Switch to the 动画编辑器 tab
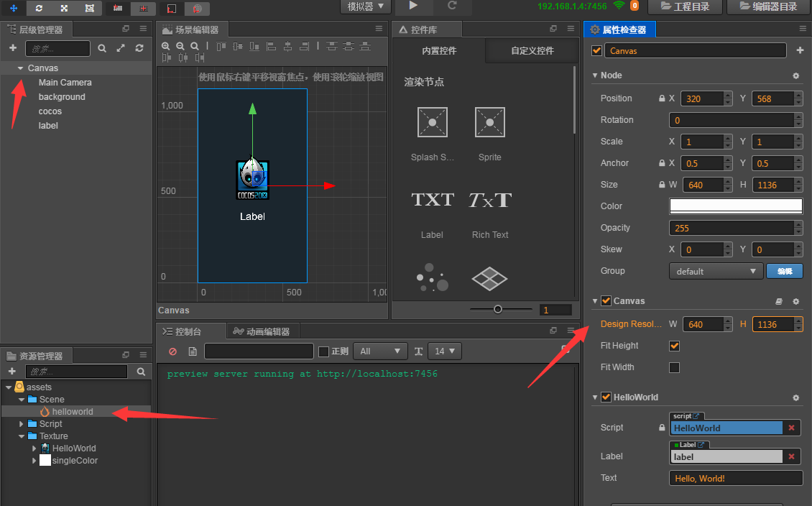 pos(262,331)
